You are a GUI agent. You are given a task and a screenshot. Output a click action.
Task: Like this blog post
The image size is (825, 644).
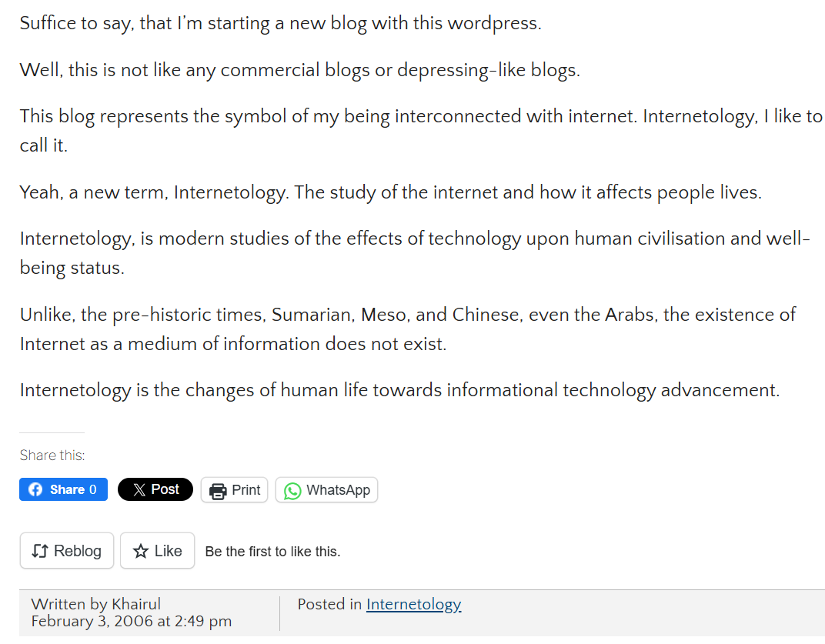(157, 550)
